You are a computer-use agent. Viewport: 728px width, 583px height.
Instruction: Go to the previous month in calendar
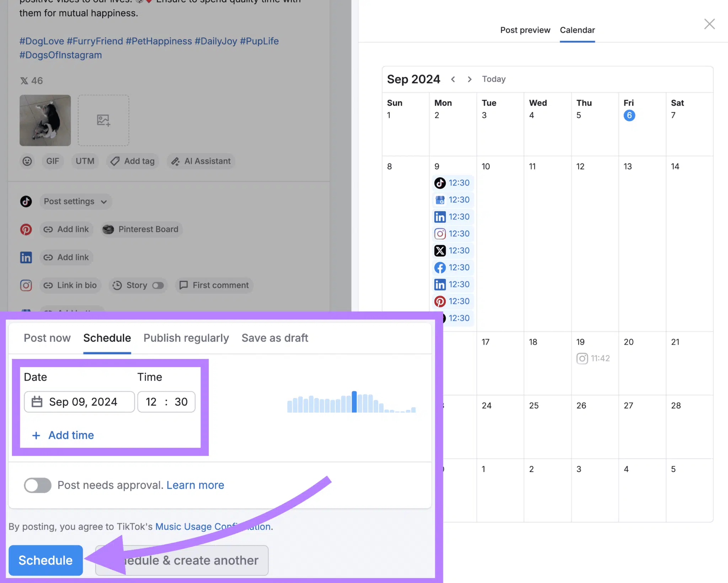coord(453,79)
